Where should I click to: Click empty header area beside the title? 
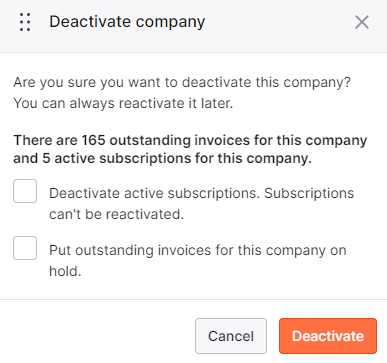coord(279,22)
